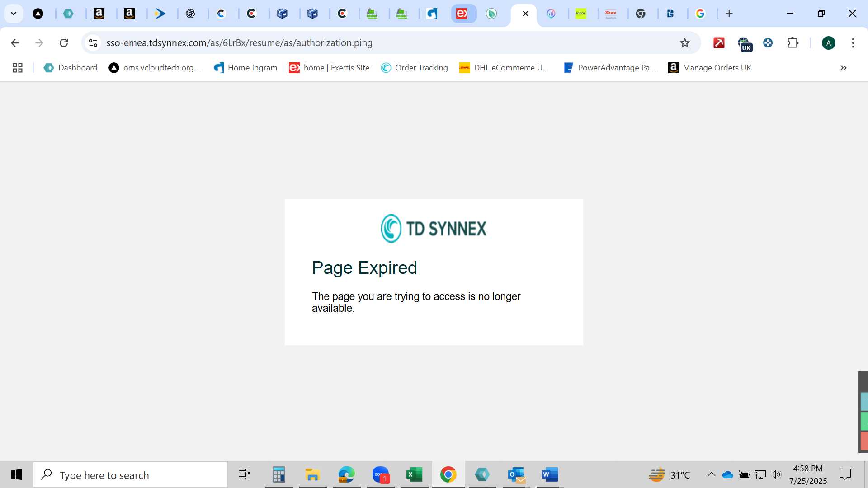
Task: Open the red arrow extension icon
Action: coord(719,43)
